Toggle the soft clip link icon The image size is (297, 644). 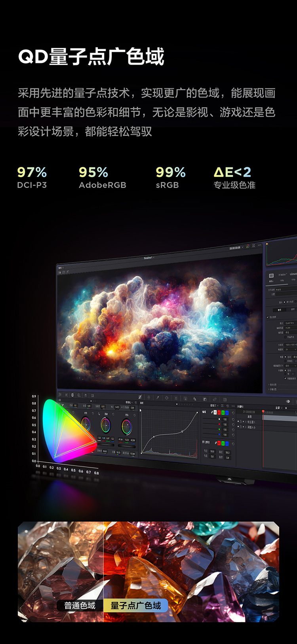(215, 443)
